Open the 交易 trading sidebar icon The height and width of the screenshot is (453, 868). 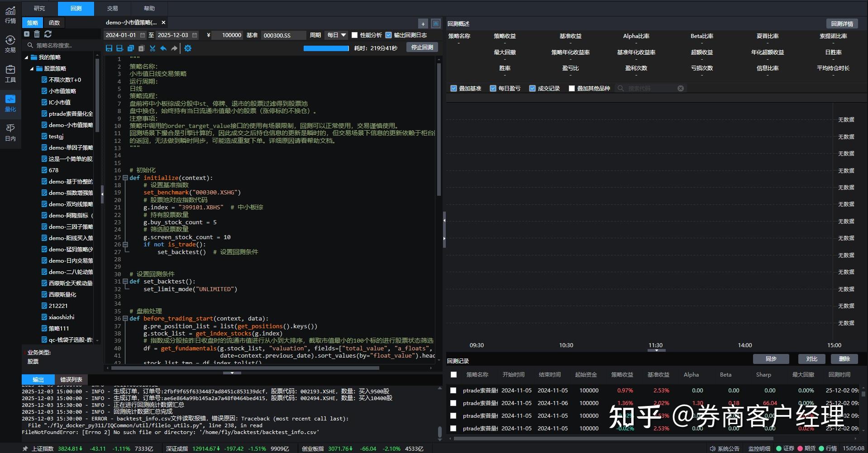tap(10, 44)
